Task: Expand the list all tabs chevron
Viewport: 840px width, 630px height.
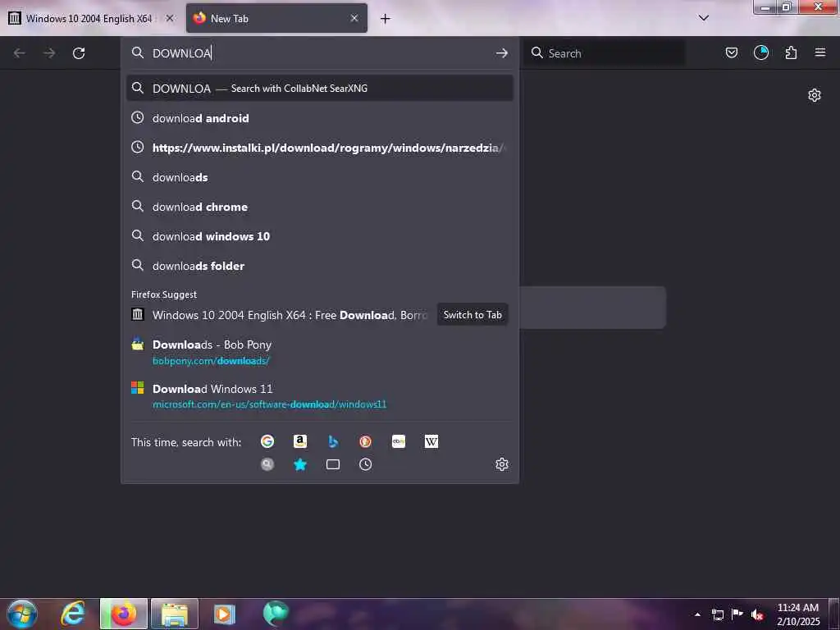Action: point(703,18)
